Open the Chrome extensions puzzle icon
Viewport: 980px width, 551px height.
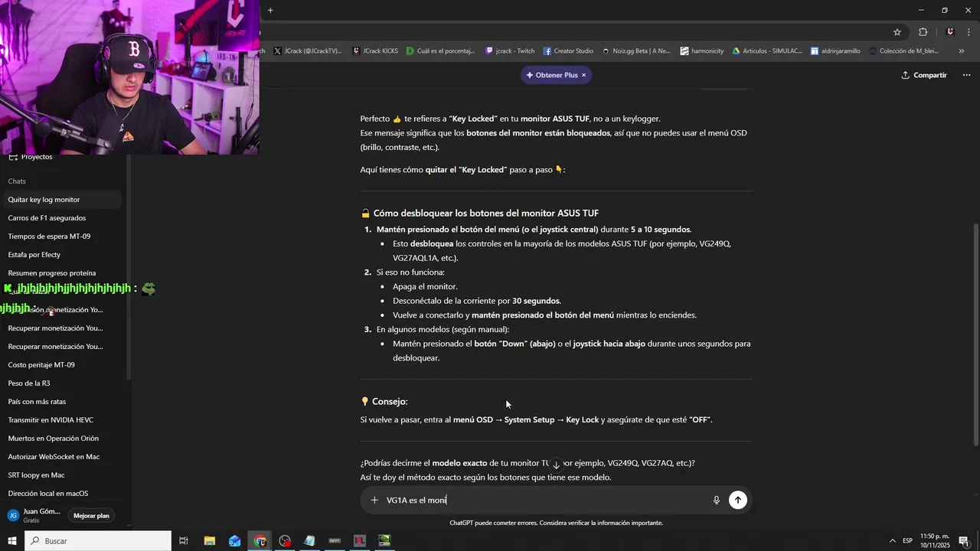pos(923,32)
